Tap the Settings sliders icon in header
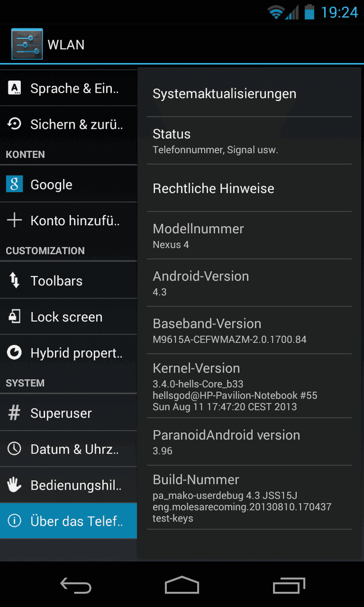The width and height of the screenshot is (364, 607). click(x=27, y=44)
